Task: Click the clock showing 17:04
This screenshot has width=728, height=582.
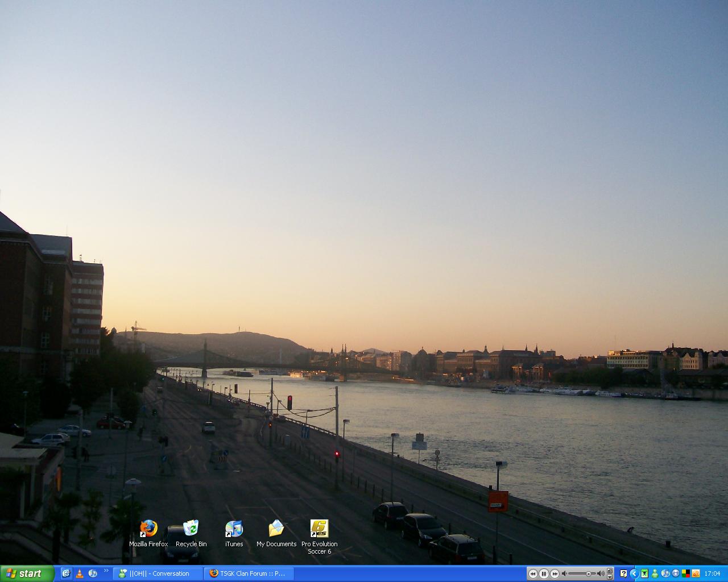Action: pos(713,574)
